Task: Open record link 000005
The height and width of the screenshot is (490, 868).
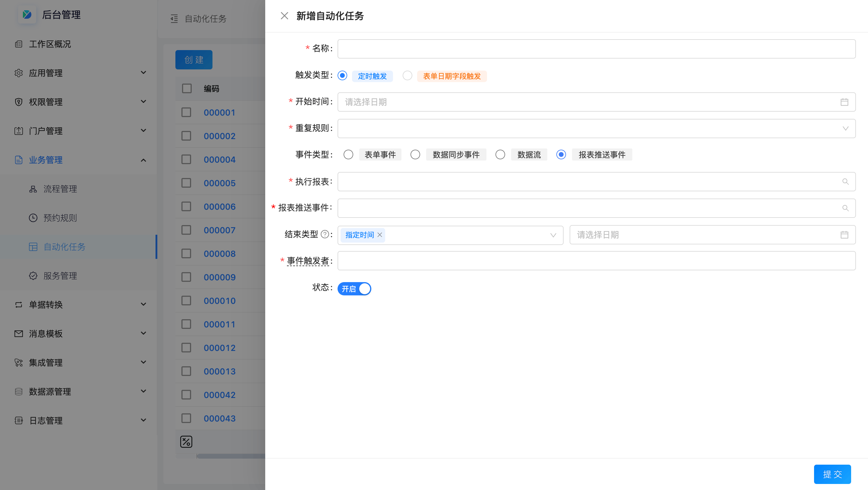Action: (219, 183)
